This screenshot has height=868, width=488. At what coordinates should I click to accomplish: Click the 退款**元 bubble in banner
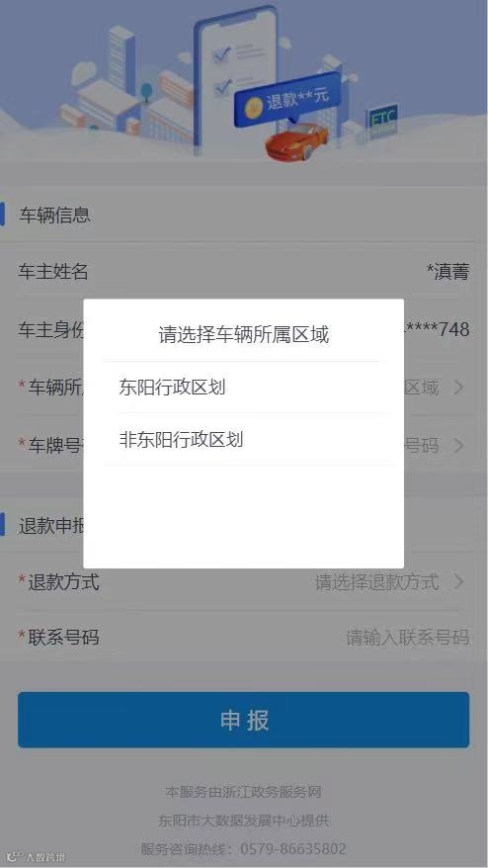pyautogui.click(x=286, y=99)
